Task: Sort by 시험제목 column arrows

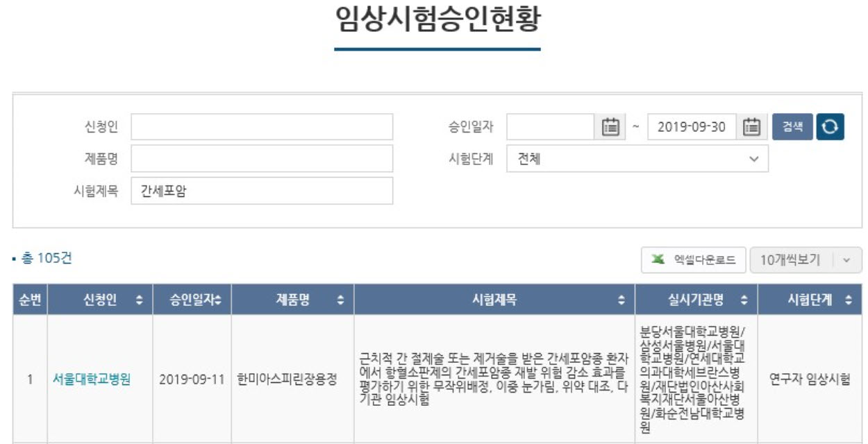Action: pyautogui.click(x=621, y=300)
